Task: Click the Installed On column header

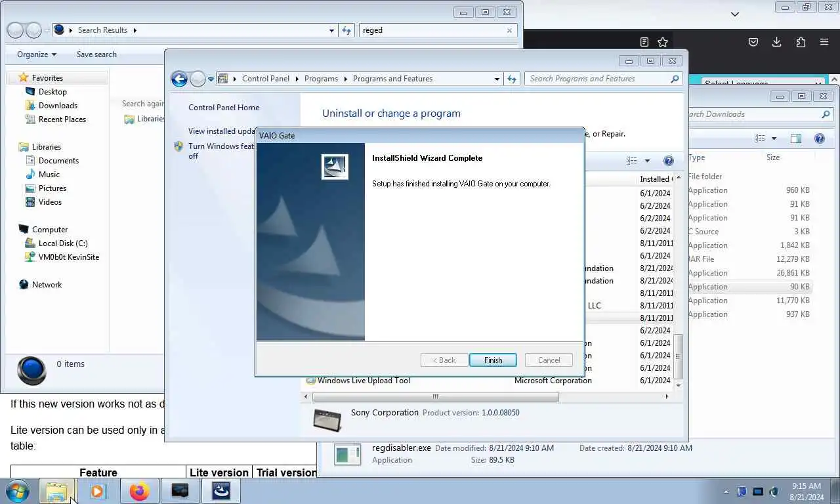Action: (656, 179)
